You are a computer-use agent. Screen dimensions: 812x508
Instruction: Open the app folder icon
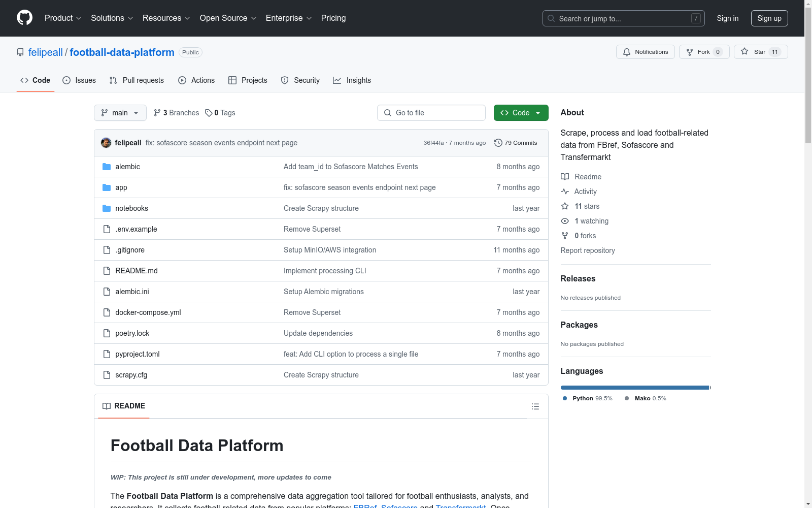click(x=107, y=187)
